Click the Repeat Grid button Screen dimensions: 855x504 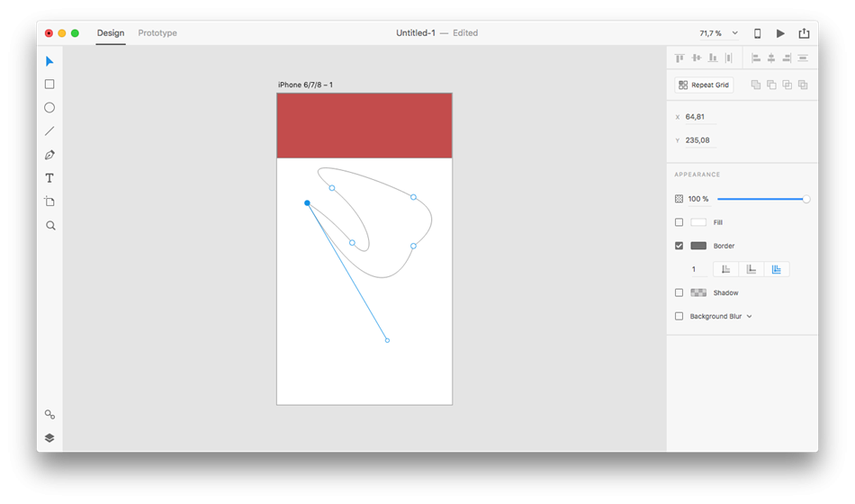(x=704, y=85)
